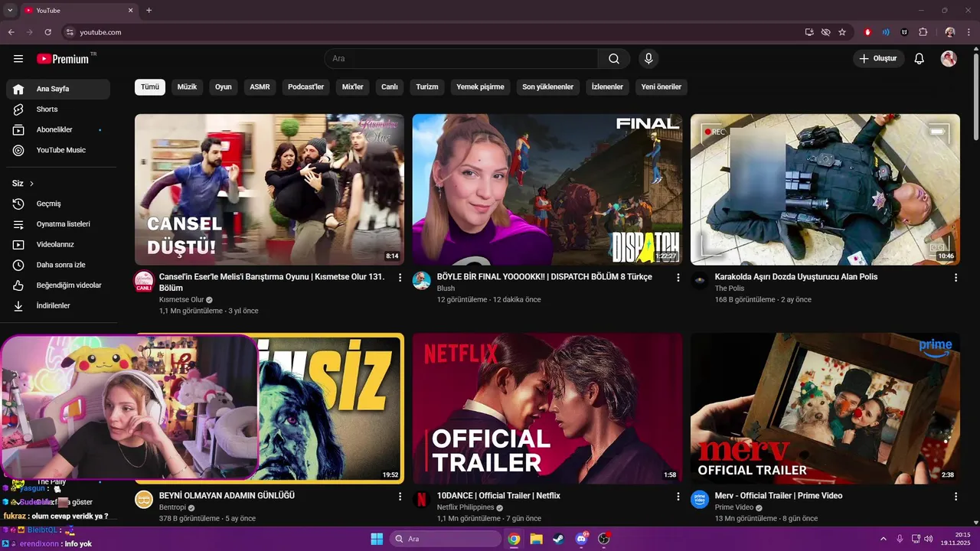
Task: Open the DISPATCH BÖLÜM 8 Türkçe title link
Action: [544, 277]
